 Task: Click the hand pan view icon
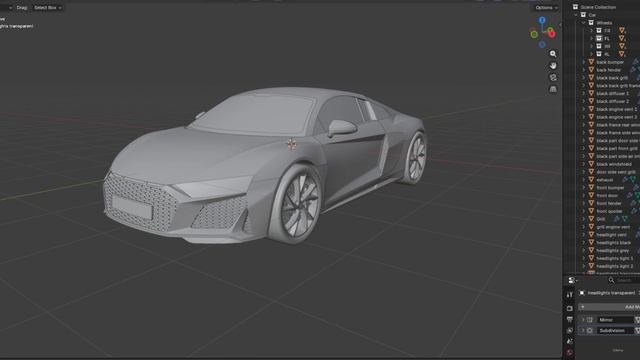point(553,66)
